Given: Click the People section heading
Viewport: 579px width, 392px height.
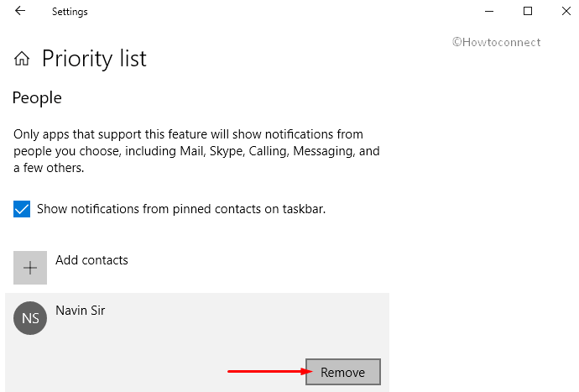Looking at the screenshot, I should coord(37,98).
